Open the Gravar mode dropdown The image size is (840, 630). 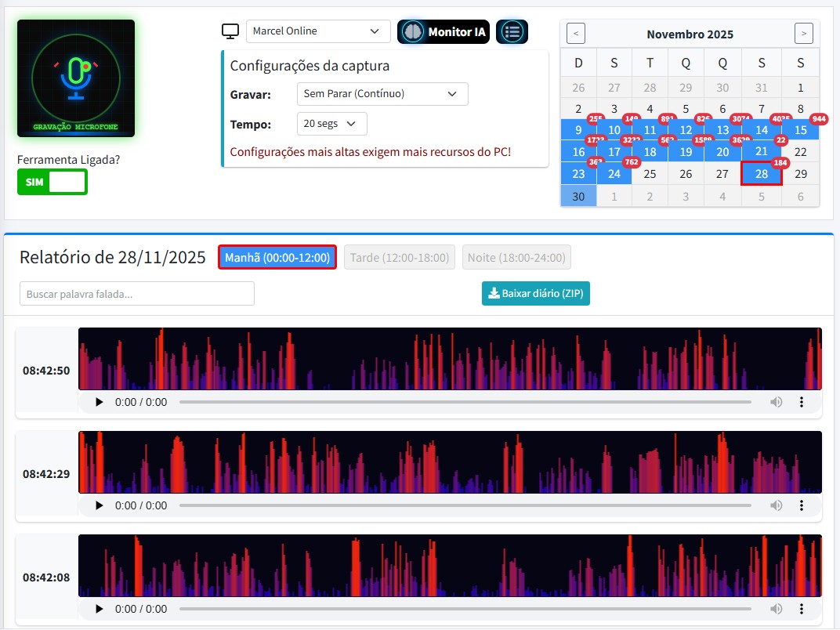[382, 94]
